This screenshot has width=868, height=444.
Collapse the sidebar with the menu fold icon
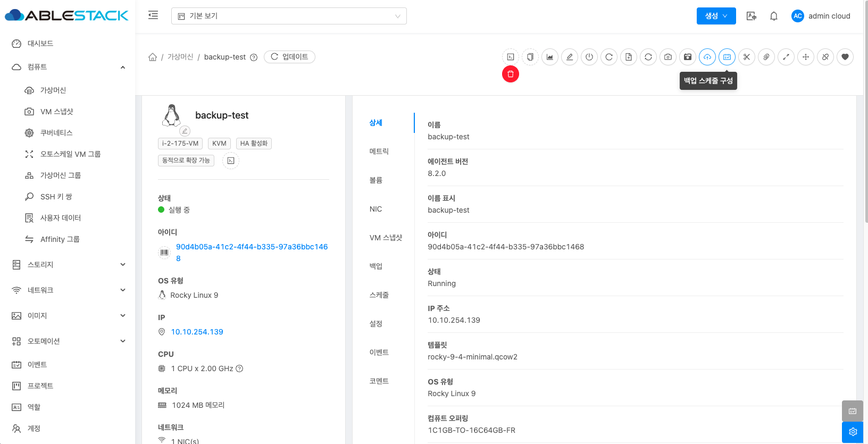pos(153,15)
